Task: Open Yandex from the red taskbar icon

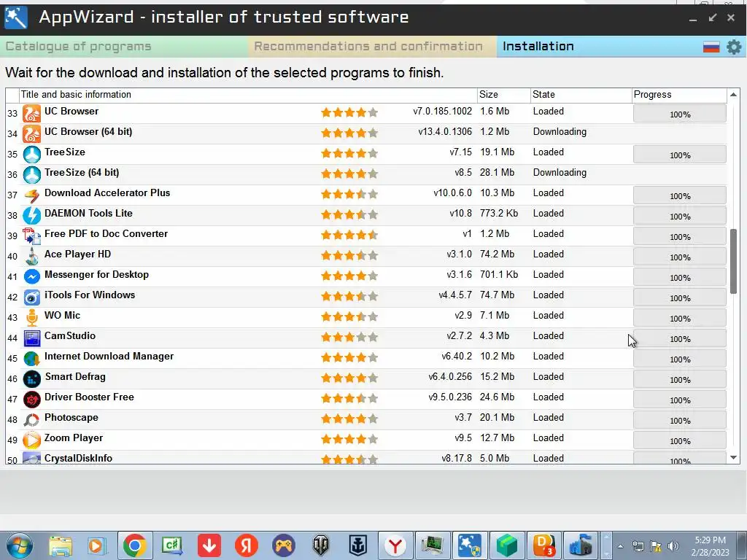Action: click(x=247, y=545)
